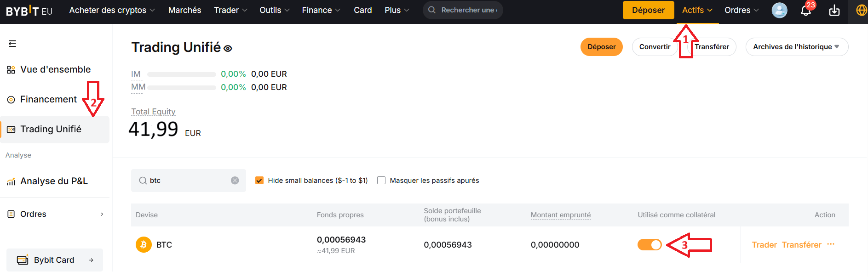Click the Montant emprunté column header
Image resolution: width=868 pixels, height=277 pixels.
click(x=561, y=215)
